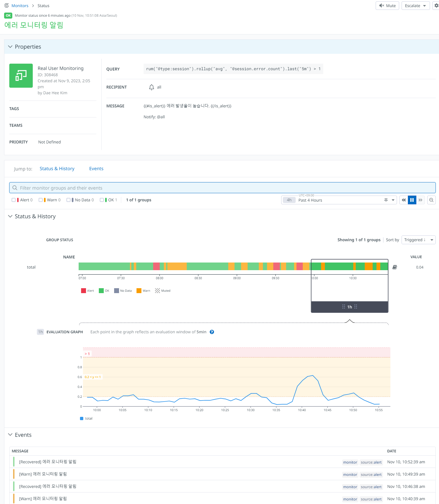Click the 'Not Defined' priority value
439x504 pixels.
[x=49, y=142]
